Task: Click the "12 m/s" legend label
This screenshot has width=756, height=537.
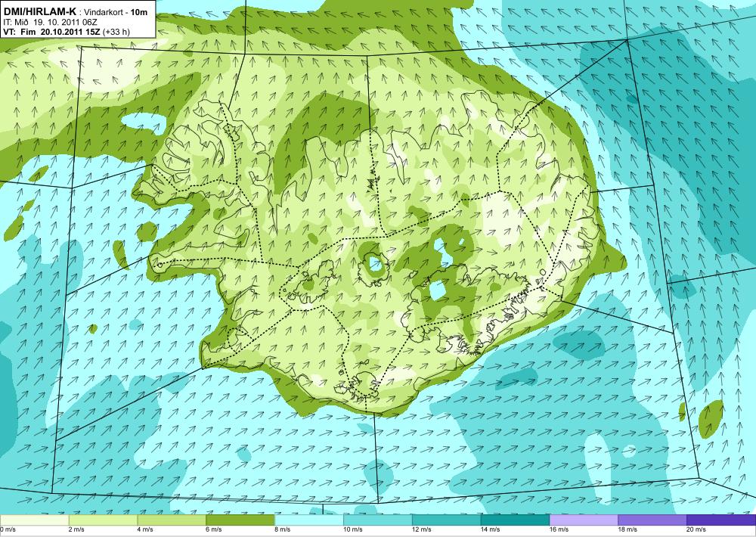Action: coord(422,529)
